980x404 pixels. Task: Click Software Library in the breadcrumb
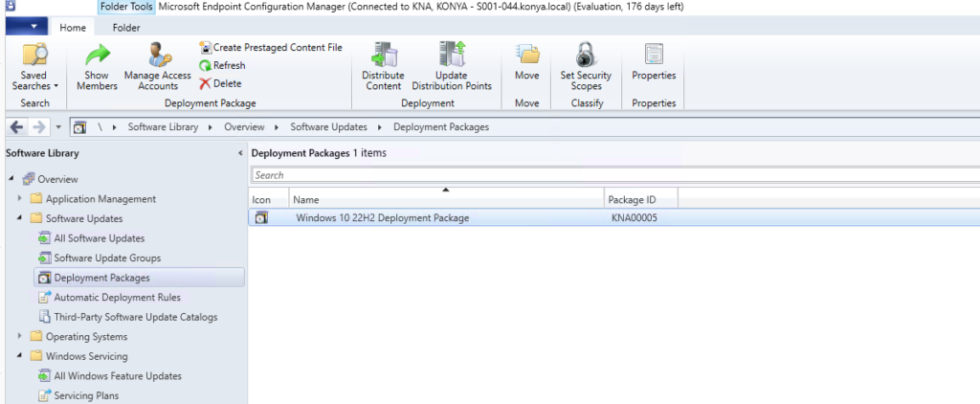coord(163,127)
